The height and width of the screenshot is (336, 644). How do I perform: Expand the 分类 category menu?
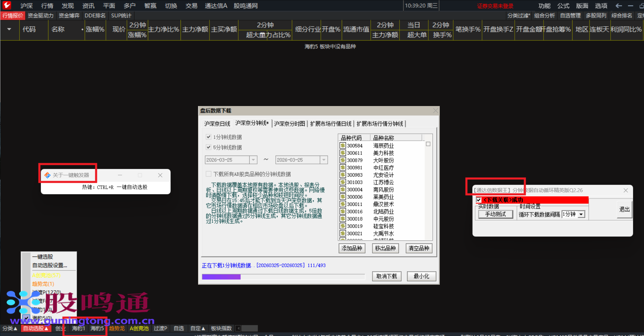coord(10,328)
